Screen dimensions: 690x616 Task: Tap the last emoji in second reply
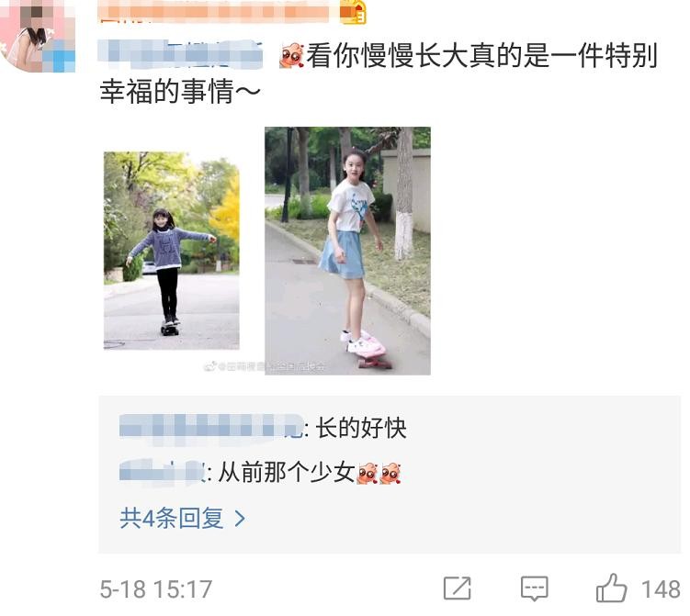coord(390,473)
